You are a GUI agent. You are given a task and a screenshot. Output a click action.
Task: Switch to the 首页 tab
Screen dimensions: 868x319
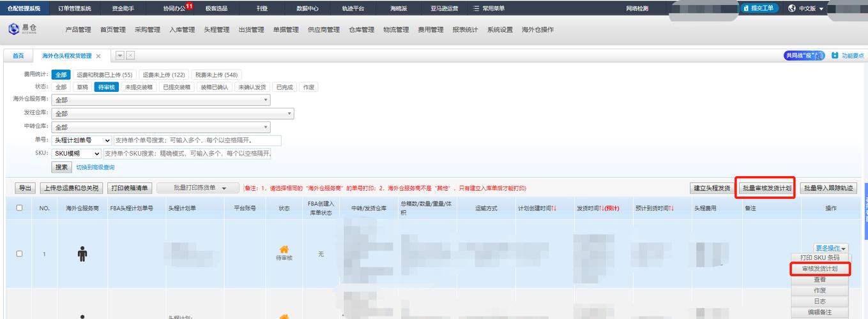point(19,56)
